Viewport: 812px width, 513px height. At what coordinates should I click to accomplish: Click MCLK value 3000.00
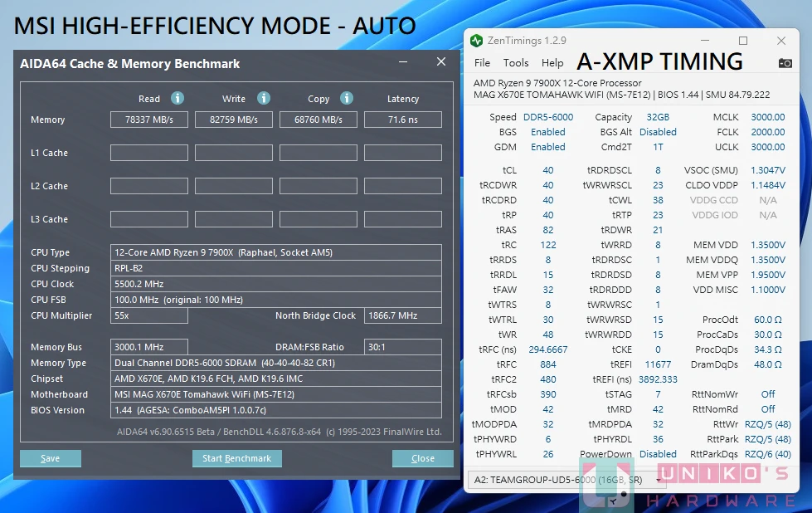pyautogui.click(x=768, y=117)
